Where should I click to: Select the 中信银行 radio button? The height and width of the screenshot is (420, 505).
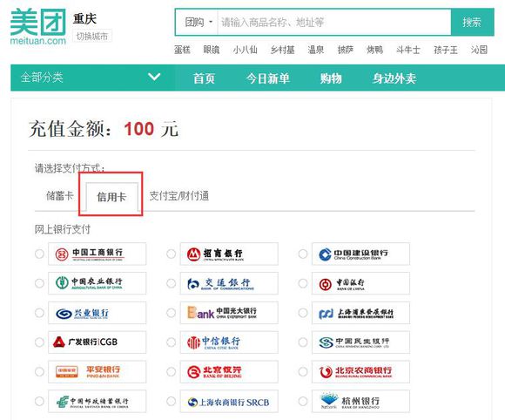[x=171, y=342]
